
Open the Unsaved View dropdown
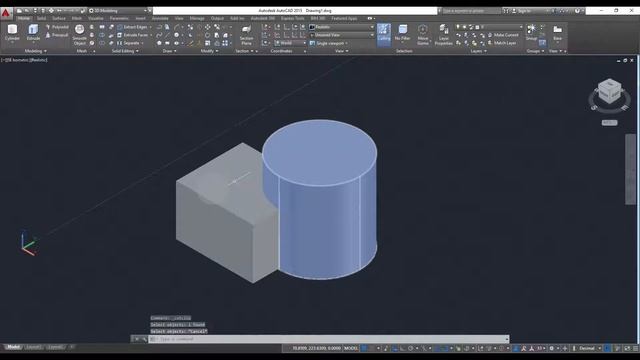coord(342,35)
